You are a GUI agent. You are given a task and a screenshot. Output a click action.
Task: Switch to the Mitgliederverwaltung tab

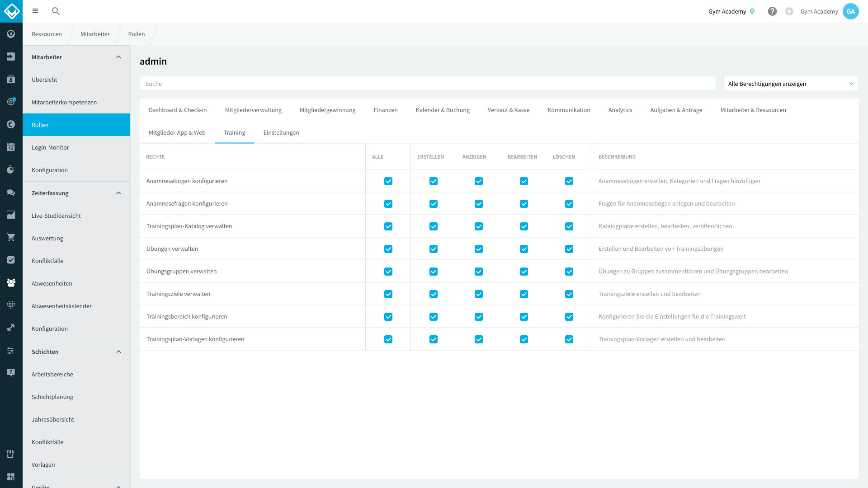coord(253,110)
